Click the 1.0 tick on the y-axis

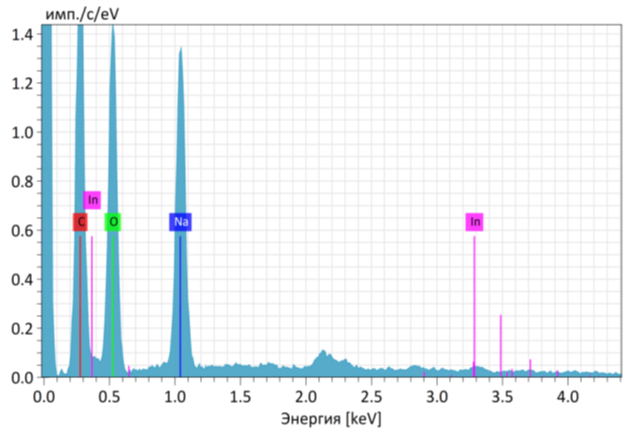click(22, 133)
